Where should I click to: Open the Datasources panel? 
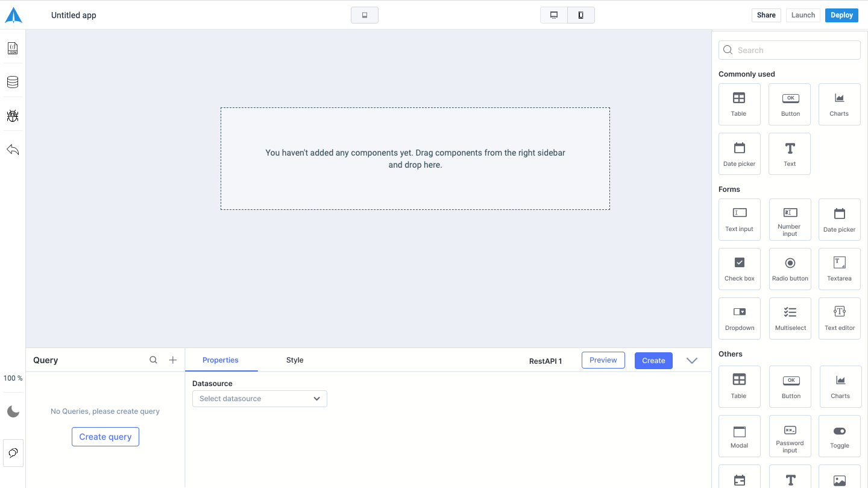tap(12, 81)
